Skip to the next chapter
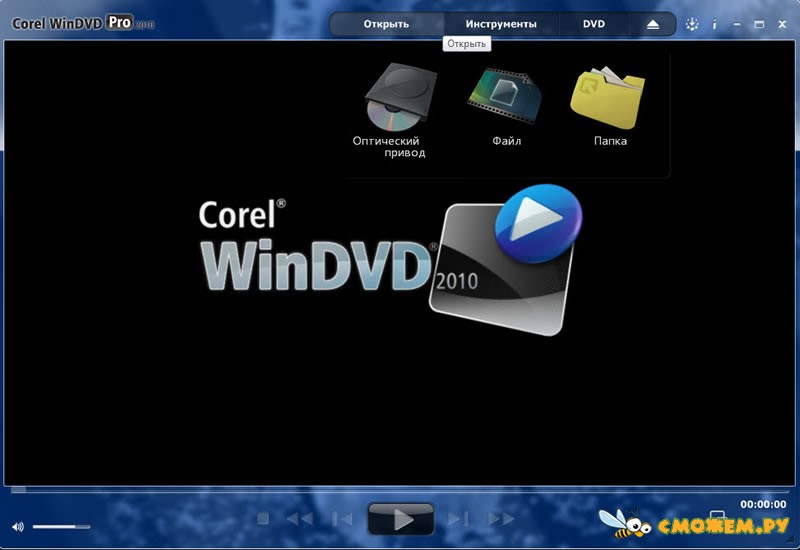The image size is (800, 550). 458,519
